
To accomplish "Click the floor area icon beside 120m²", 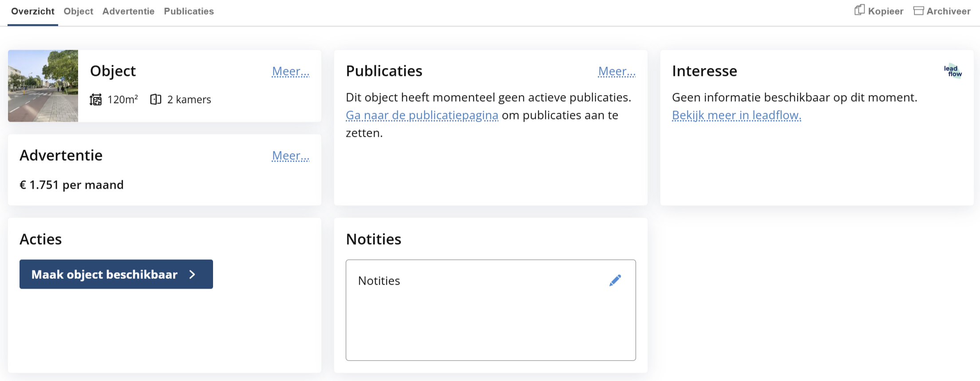I will point(95,99).
